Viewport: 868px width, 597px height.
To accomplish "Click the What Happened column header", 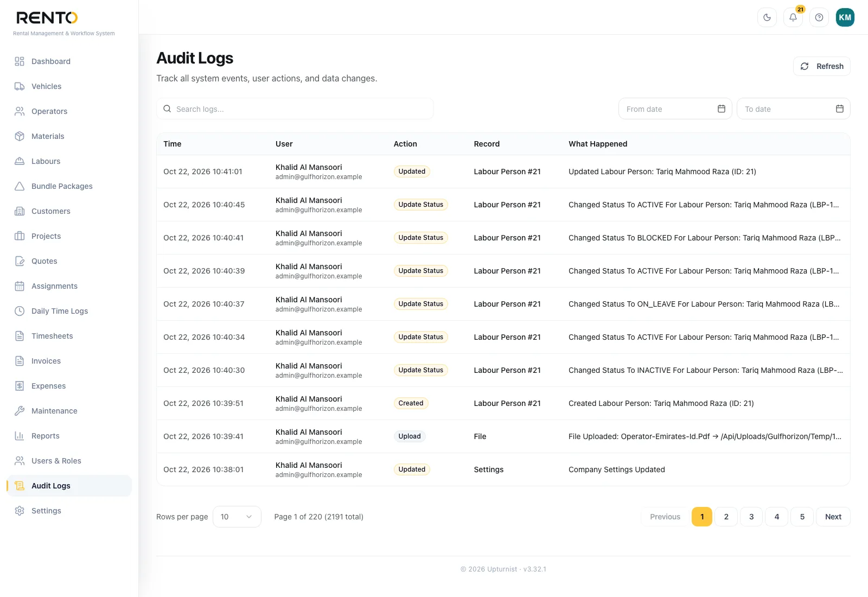I will 598,144.
